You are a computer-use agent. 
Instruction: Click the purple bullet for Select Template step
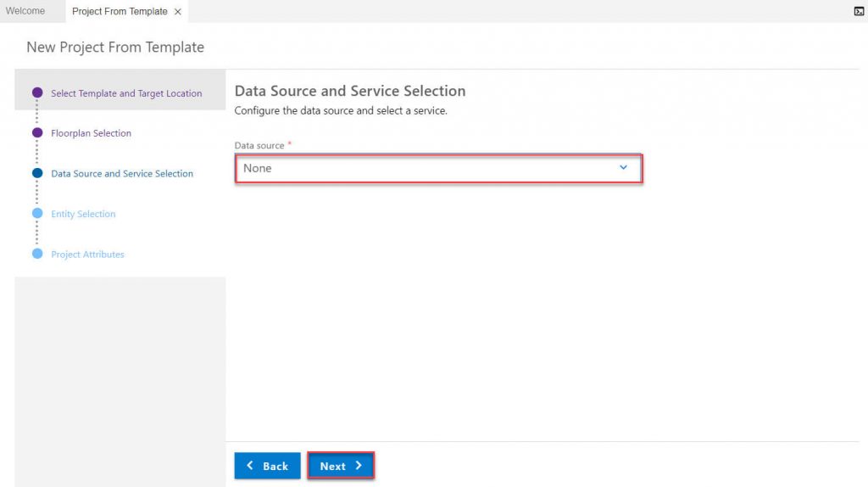[x=37, y=92]
